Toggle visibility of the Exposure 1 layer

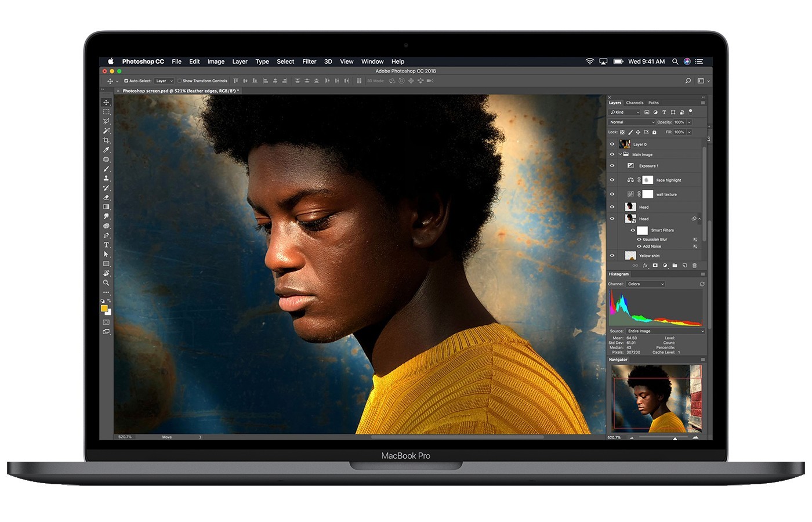click(612, 165)
